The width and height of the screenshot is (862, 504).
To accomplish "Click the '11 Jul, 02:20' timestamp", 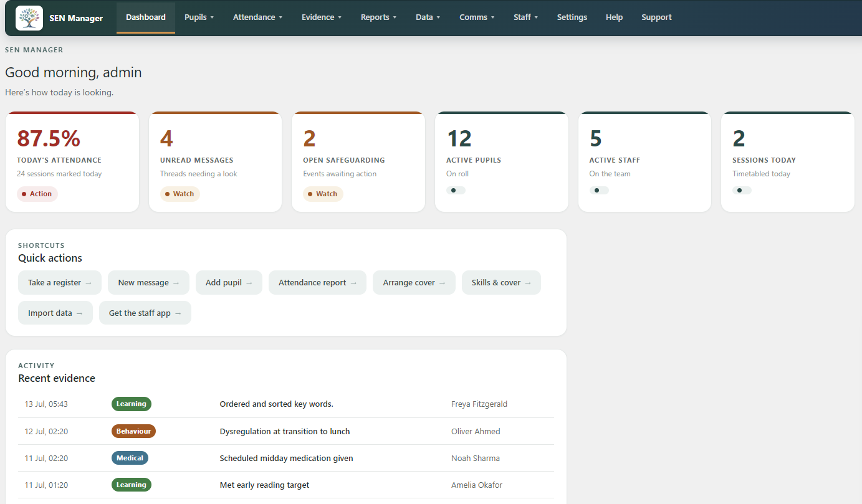I will point(46,458).
